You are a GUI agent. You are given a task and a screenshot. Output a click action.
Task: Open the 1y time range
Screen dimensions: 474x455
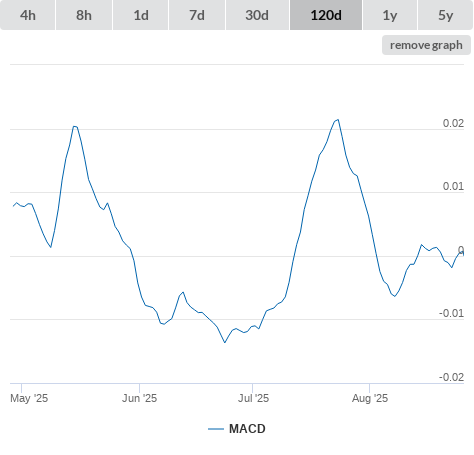click(390, 15)
